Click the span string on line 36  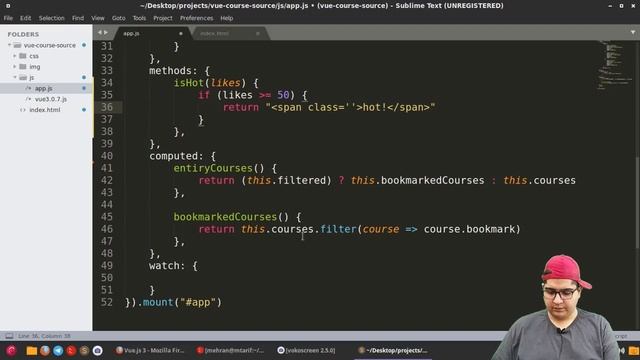point(351,107)
